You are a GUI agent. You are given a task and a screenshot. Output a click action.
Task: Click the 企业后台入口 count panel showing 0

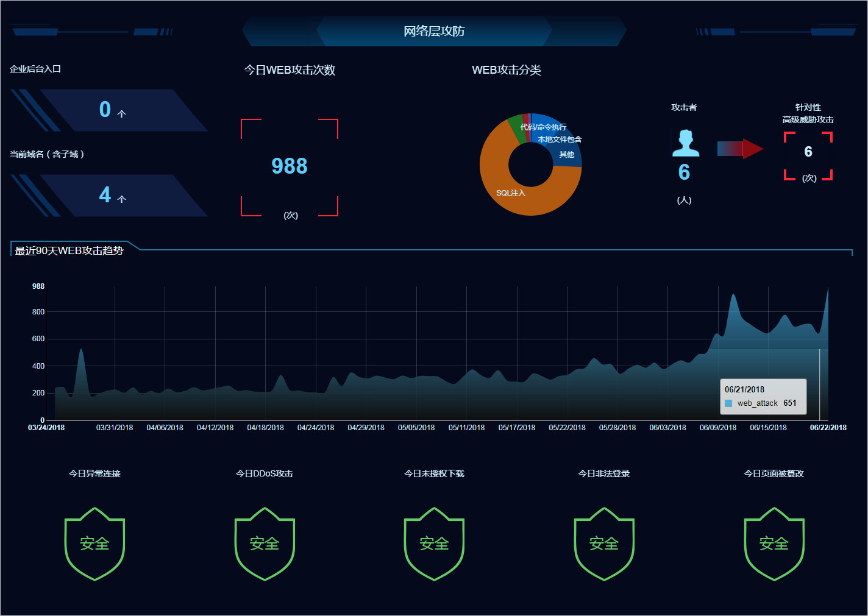110,110
